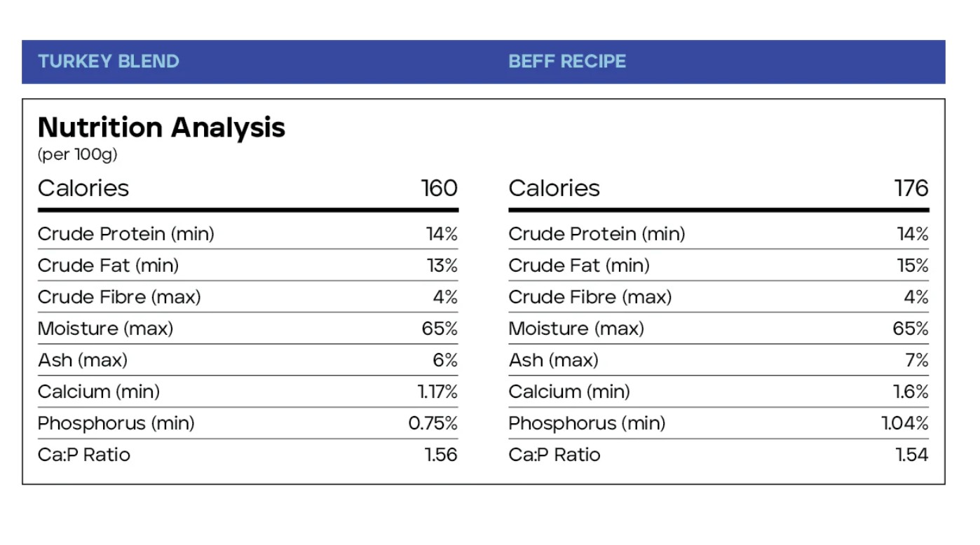Click the Ca:P Ratio value 1.56

click(441, 455)
